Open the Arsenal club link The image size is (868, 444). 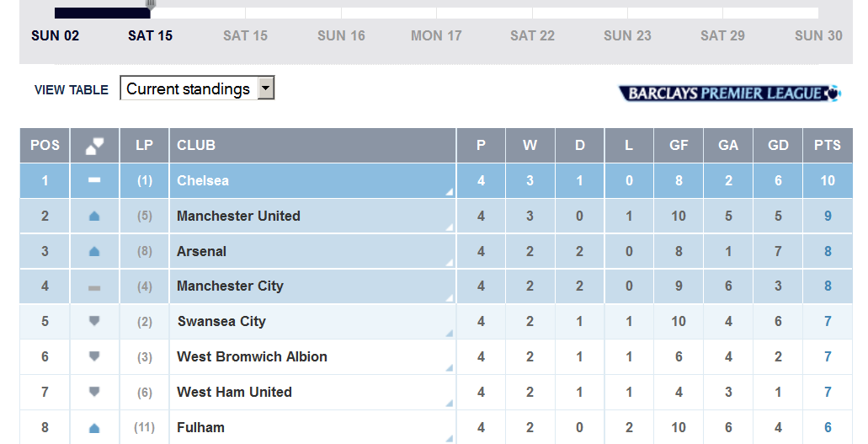pos(201,251)
